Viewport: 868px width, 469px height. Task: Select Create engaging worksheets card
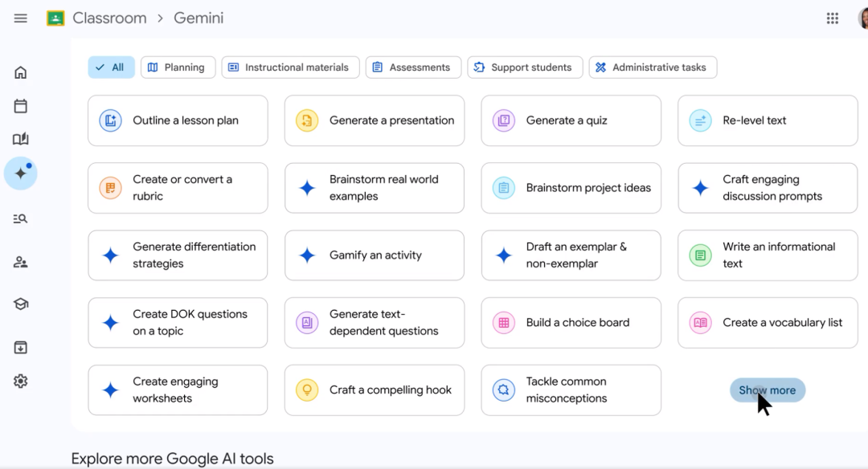pyautogui.click(x=178, y=390)
